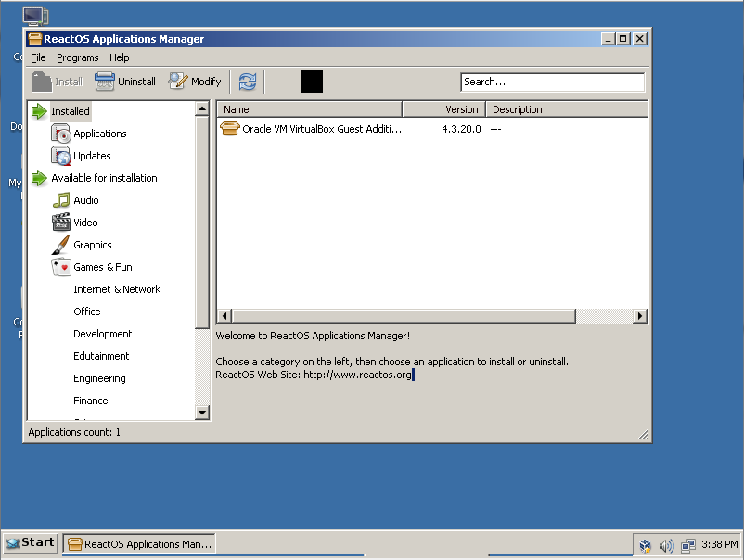This screenshot has height=560, width=744.
Task: Click the Description column header
Action: [567, 109]
